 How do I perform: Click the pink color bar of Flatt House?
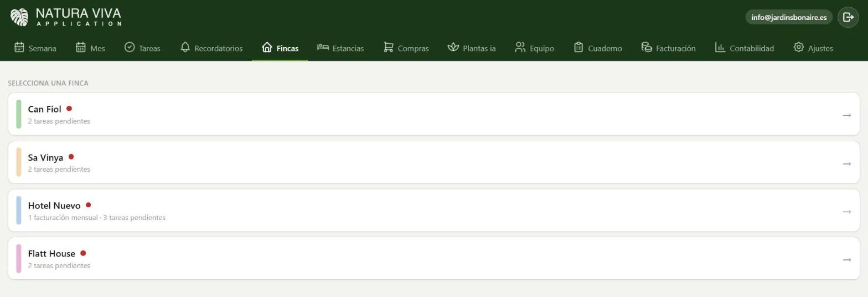pyautogui.click(x=19, y=258)
